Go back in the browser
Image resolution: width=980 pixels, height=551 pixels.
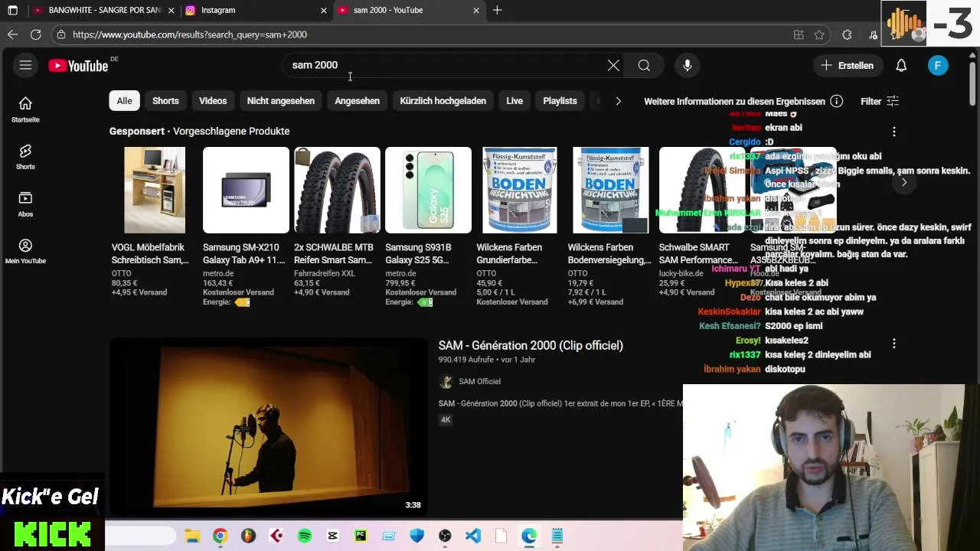click(12, 34)
